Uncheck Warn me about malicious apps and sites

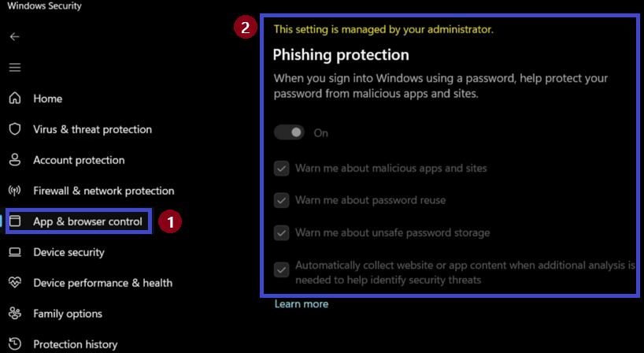tap(281, 169)
